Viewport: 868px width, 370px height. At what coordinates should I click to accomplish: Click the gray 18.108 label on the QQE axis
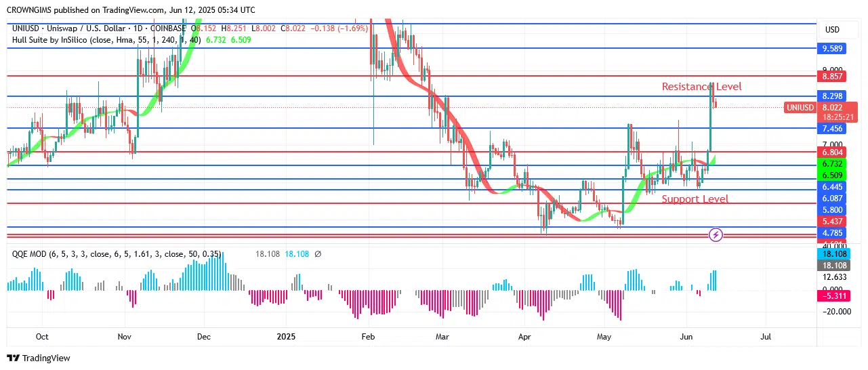(833, 265)
